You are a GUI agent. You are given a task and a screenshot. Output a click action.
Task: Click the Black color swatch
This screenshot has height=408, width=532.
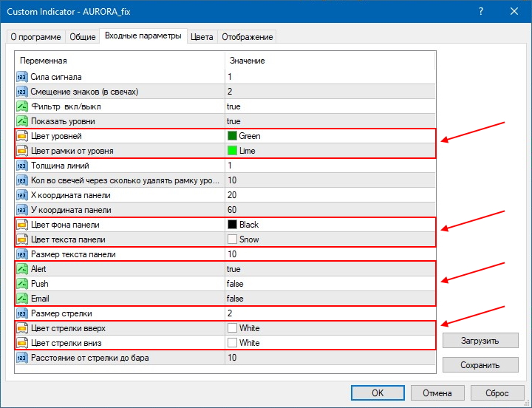point(233,225)
